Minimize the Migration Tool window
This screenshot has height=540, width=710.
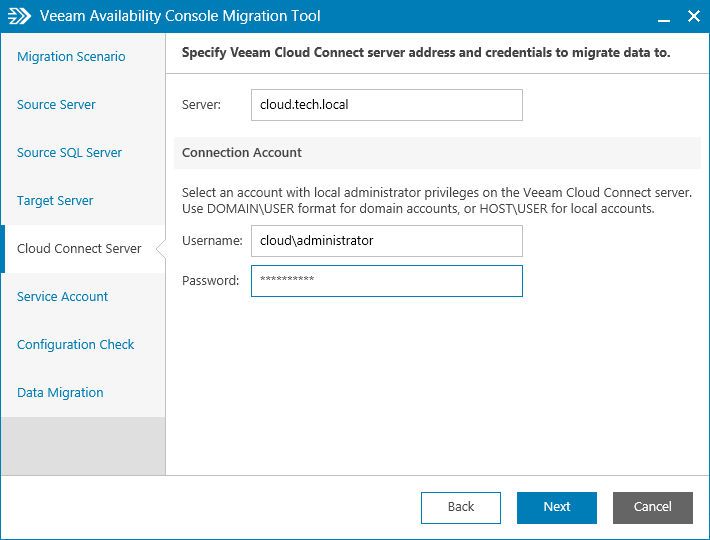point(662,17)
